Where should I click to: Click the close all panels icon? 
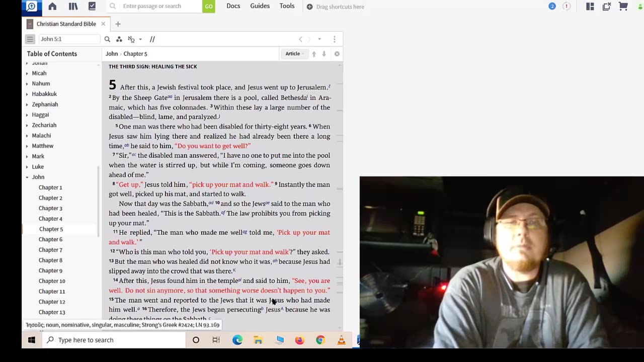tap(607, 7)
